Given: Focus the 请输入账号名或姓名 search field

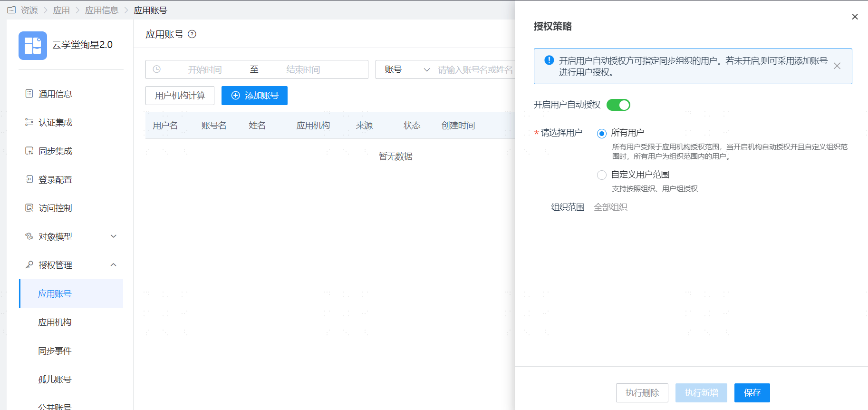Looking at the screenshot, I should [475, 69].
